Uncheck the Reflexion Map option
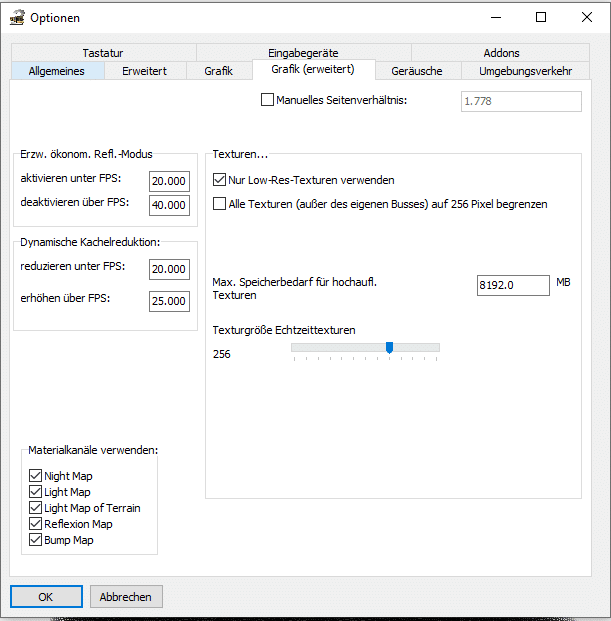 tap(36, 524)
